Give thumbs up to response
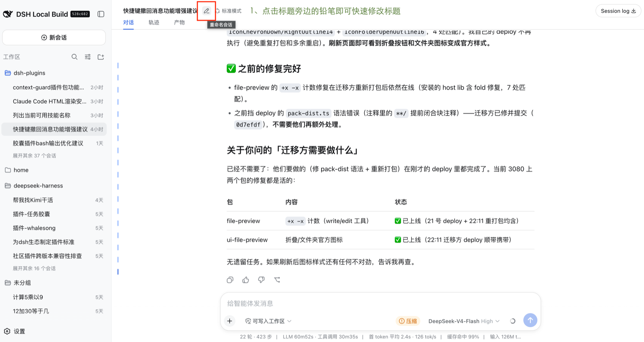Image resolution: width=644 pixels, height=342 pixels. click(x=246, y=280)
